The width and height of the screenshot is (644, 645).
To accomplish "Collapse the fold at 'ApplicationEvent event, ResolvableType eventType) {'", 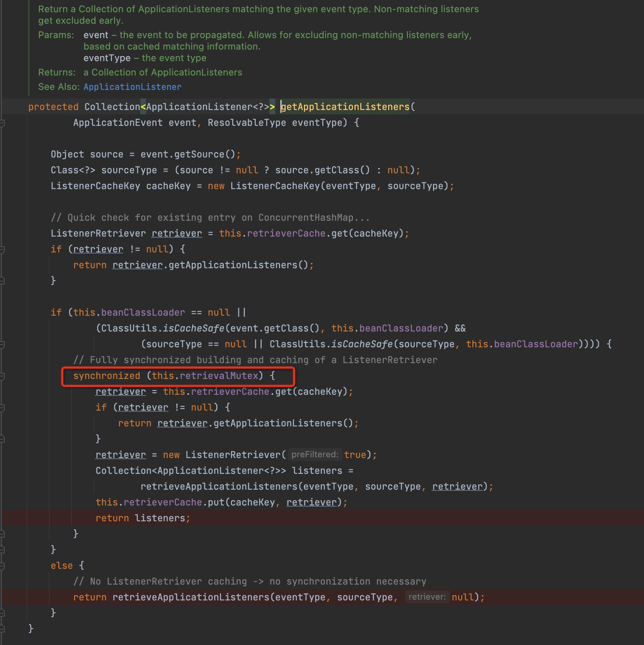I will 2,123.
